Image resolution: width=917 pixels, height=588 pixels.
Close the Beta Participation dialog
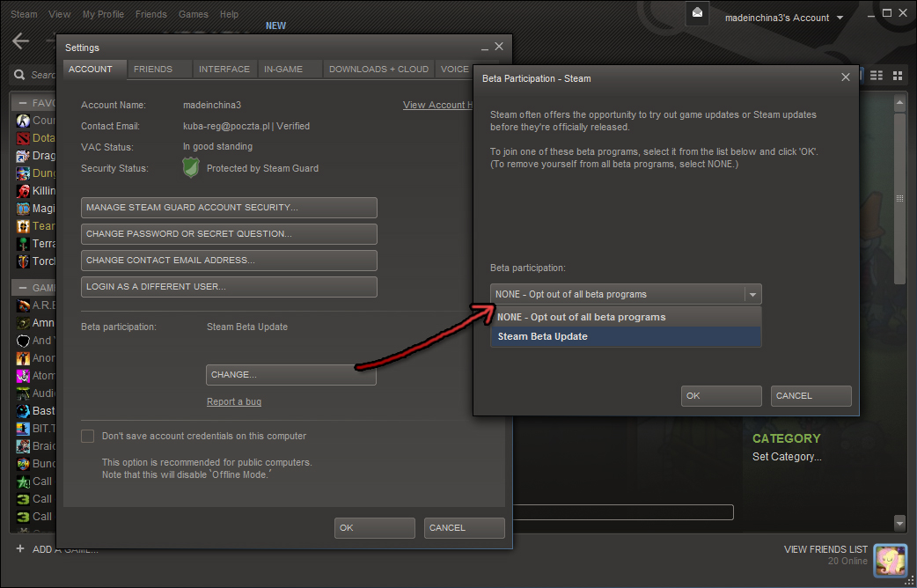click(846, 77)
